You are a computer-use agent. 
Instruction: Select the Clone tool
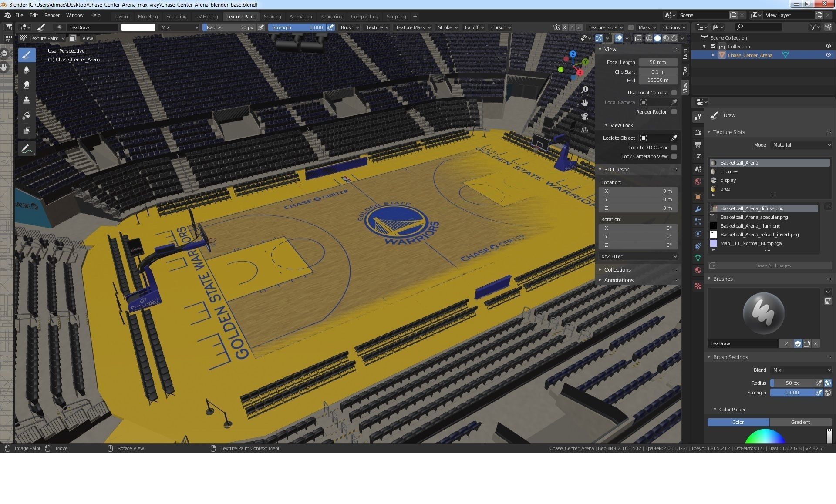click(x=27, y=100)
